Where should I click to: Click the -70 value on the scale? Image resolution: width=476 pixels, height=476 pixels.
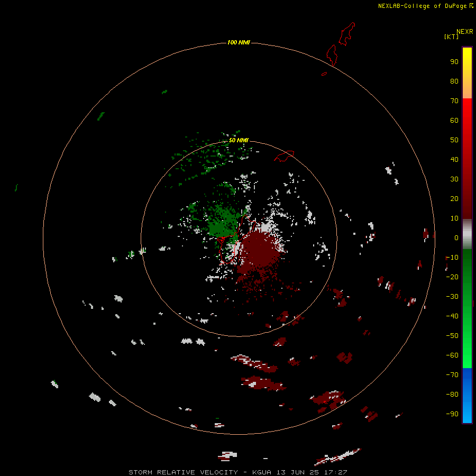(x=452, y=374)
